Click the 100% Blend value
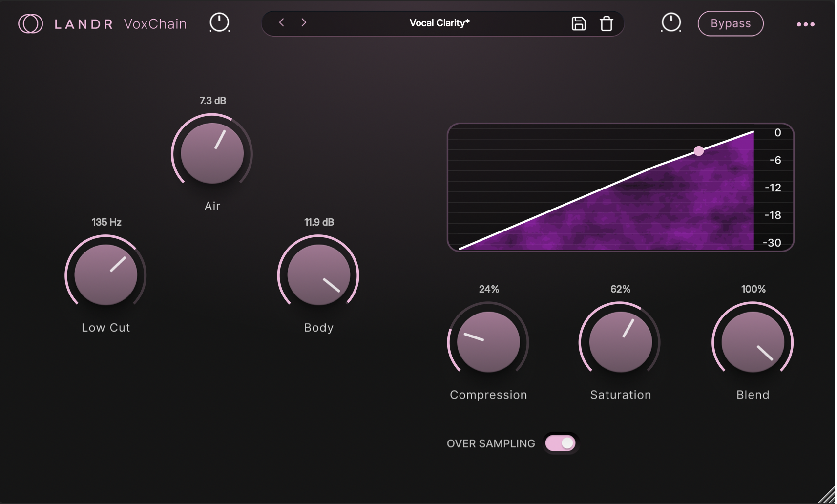 [x=753, y=289]
